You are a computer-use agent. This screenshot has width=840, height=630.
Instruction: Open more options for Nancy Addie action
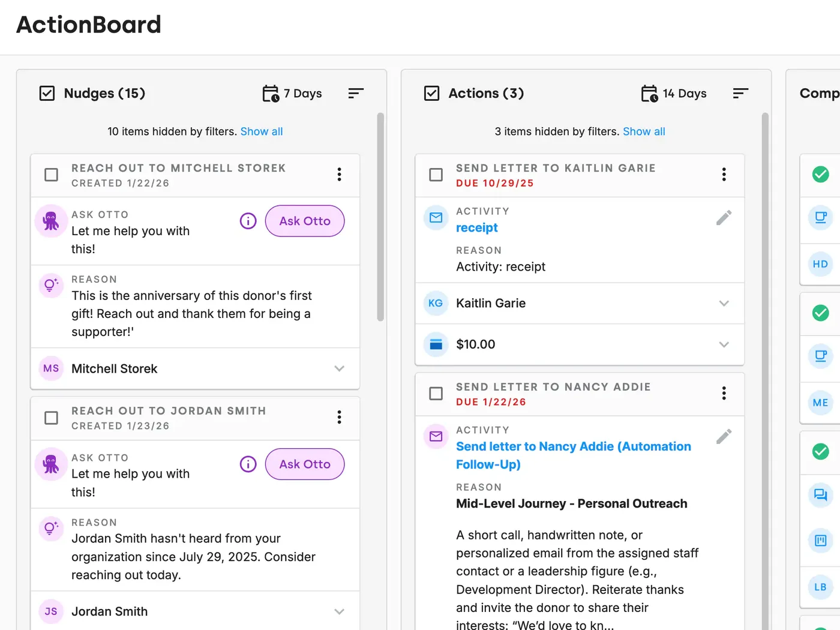point(724,393)
